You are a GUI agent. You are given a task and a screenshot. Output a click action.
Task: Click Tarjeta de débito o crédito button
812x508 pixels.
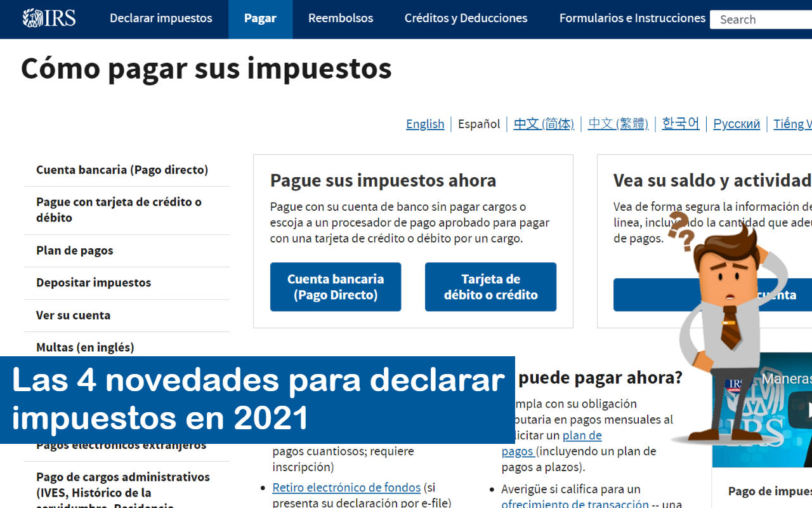(x=490, y=287)
